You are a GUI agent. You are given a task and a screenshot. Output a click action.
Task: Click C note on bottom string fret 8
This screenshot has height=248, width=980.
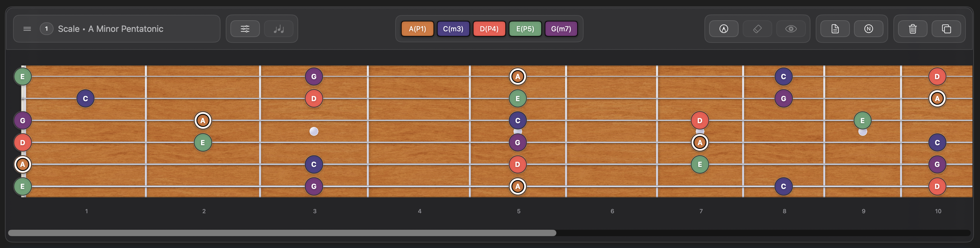784,186
